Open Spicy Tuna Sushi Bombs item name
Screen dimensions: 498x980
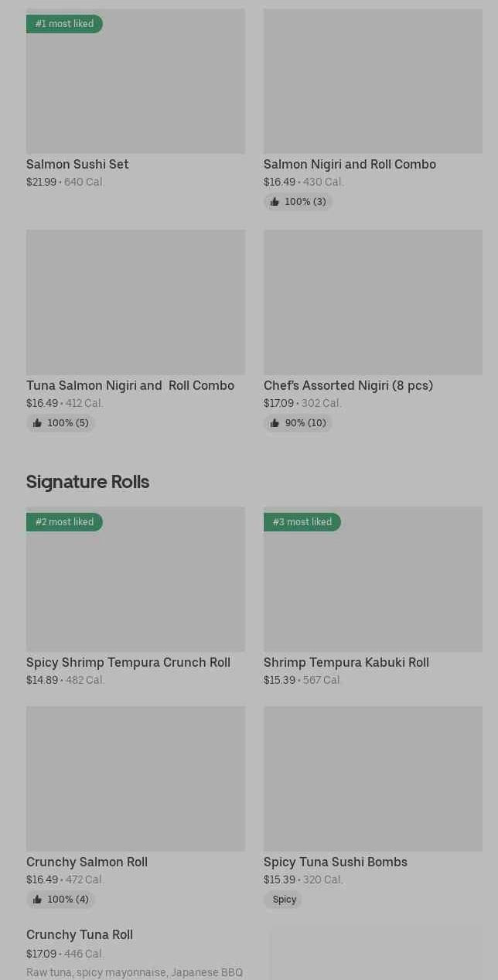(335, 862)
